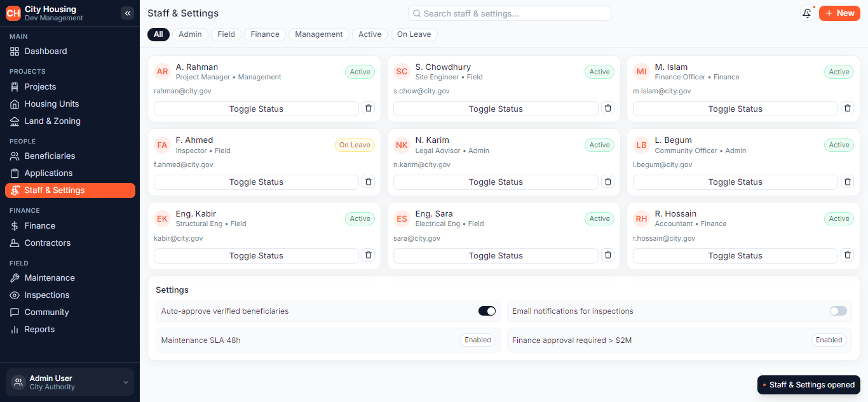
Task: Select the All filter tab
Action: pos(158,34)
